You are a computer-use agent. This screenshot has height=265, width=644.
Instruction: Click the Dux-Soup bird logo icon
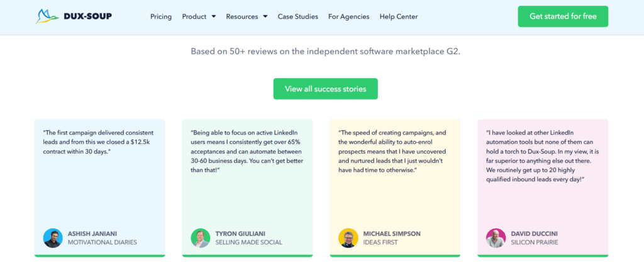(47, 16)
